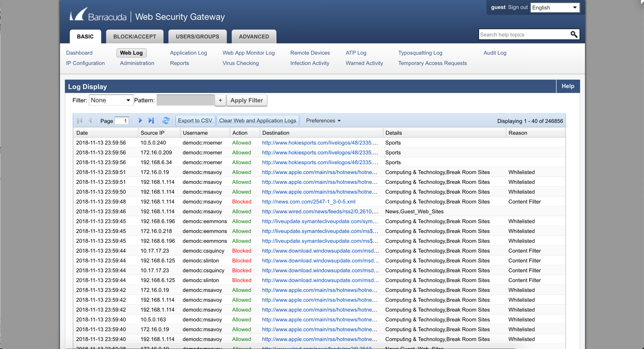Click the previous page arrow icon
644x349 pixels.
90,120
